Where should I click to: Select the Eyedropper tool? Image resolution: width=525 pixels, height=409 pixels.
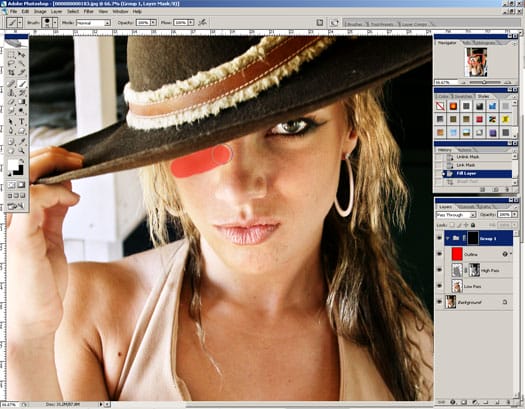(22, 142)
